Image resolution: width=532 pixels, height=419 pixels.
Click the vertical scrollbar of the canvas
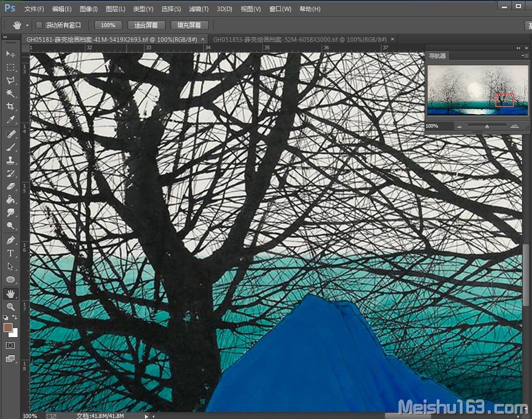pos(525,275)
